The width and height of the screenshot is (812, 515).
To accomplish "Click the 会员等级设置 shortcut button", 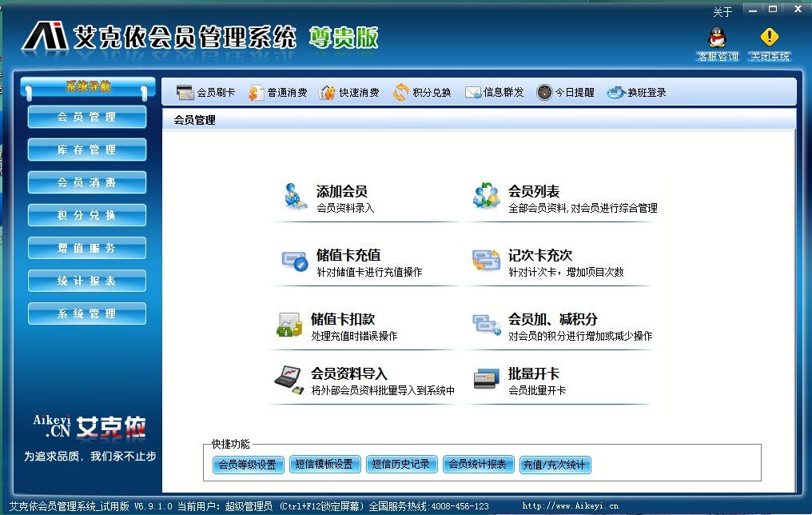I will point(248,465).
